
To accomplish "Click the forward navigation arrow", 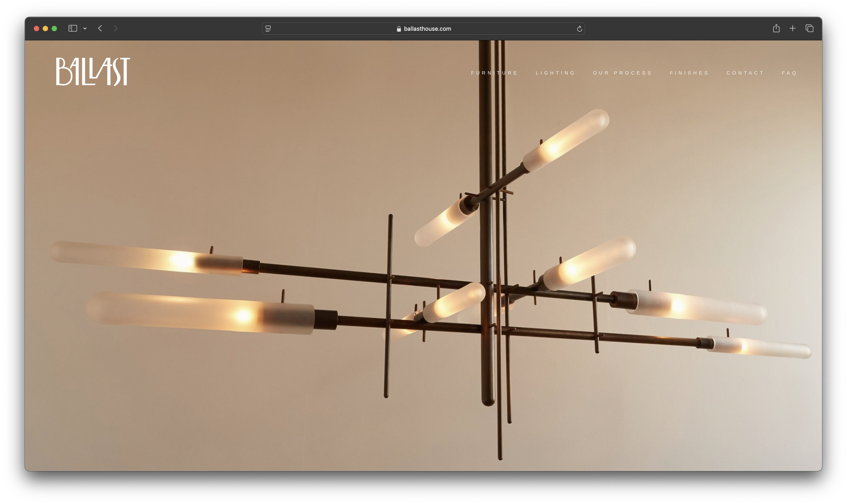I will 116,28.
